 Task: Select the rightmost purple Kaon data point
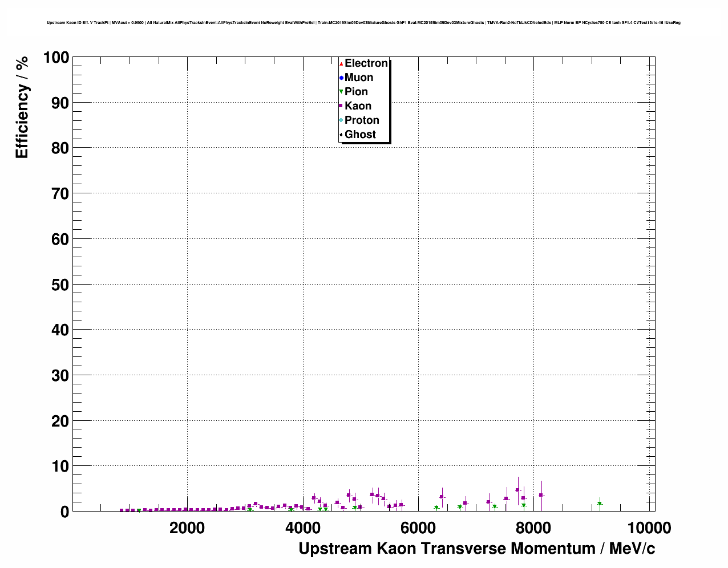point(541,495)
